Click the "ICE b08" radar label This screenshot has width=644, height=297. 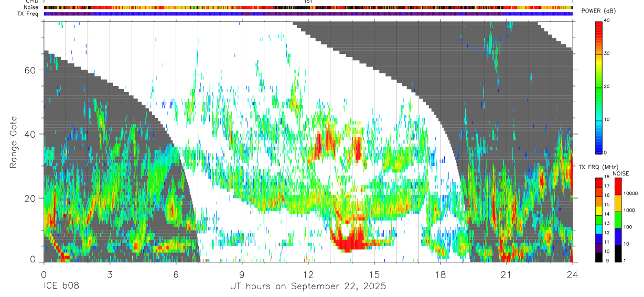point(61,287)
